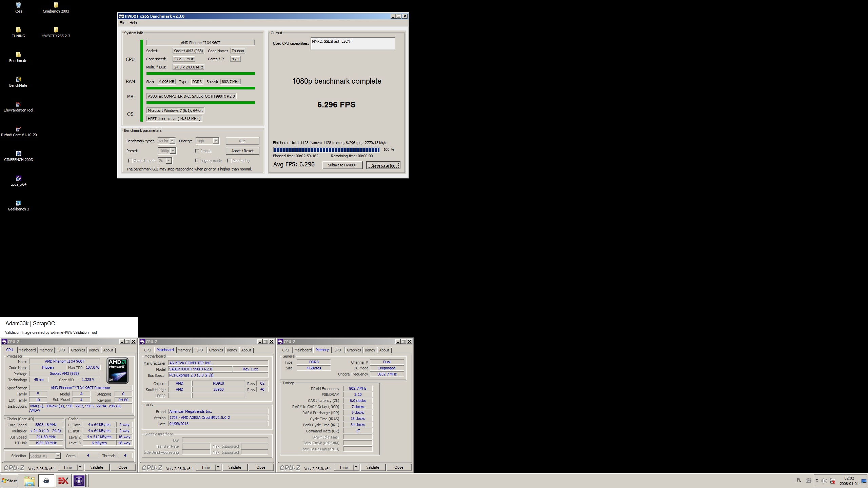Switch to CPU-Z taskbar icon

click(x=79, y=481)
